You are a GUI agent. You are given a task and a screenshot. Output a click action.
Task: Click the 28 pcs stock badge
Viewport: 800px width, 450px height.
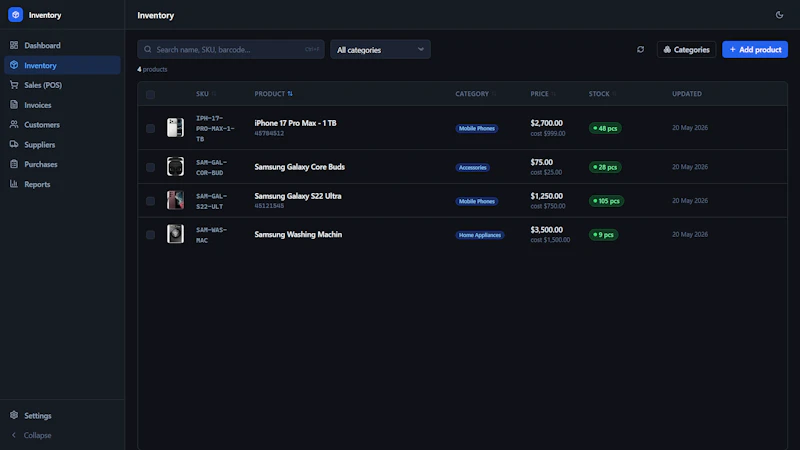[605, 167]
